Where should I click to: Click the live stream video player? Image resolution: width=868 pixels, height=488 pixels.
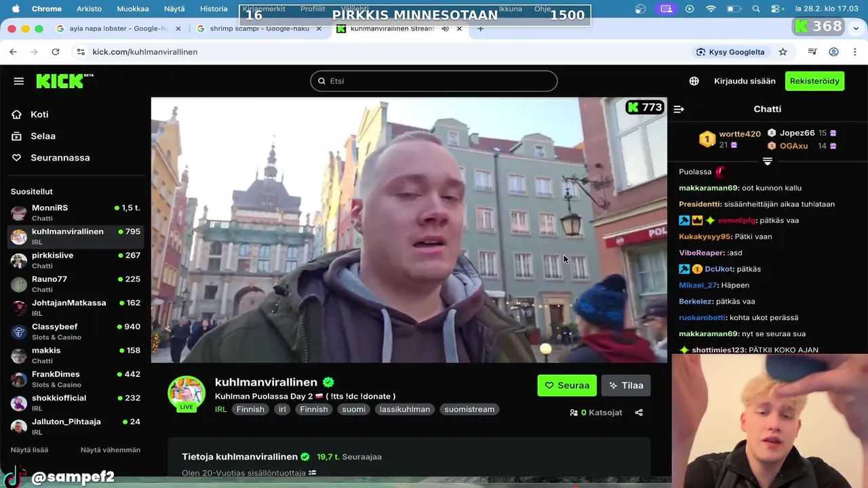pyautogui.click(x=409, y=230)
